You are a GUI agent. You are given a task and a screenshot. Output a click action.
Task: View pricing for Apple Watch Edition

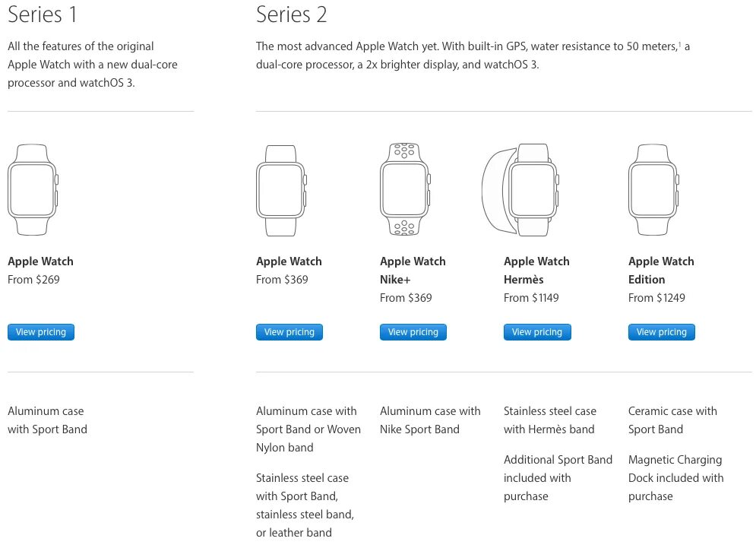pos(662,332)
